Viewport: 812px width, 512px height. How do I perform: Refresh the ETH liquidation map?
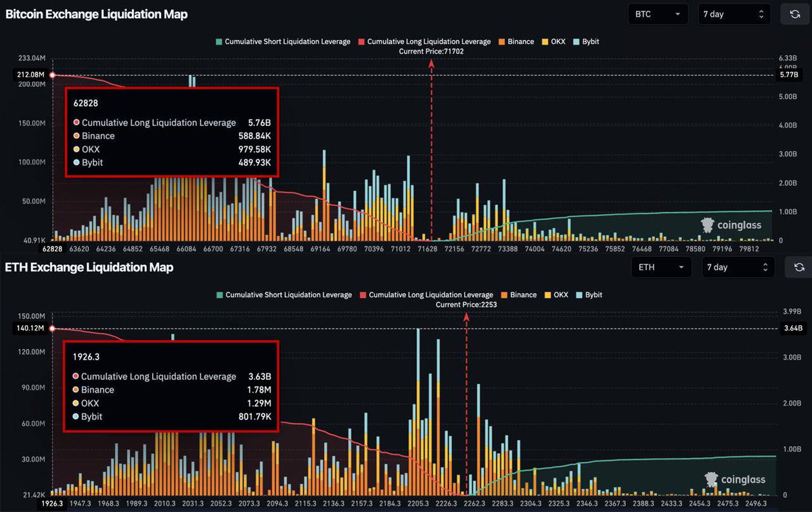(x=798, y=267)
